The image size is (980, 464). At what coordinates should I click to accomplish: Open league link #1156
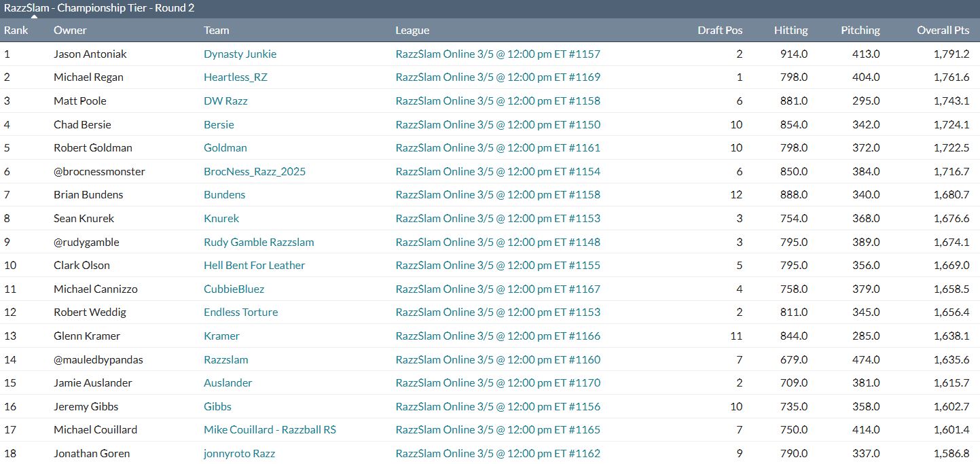pos(498,406)
